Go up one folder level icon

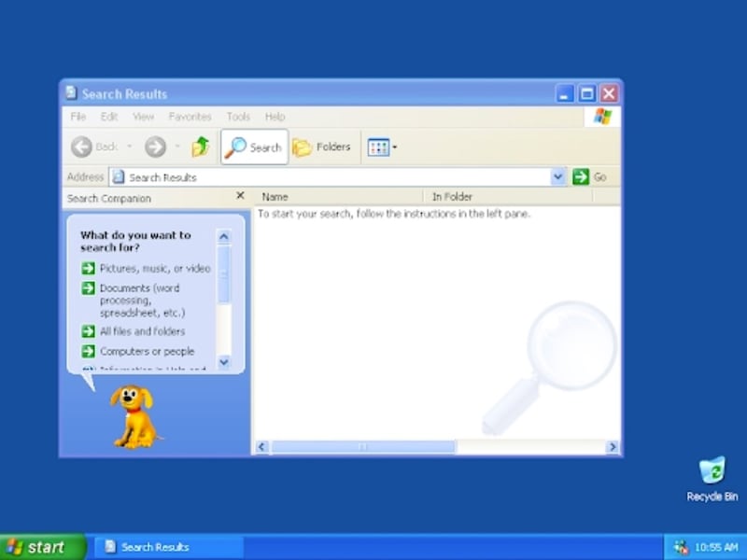coord(201,147)
